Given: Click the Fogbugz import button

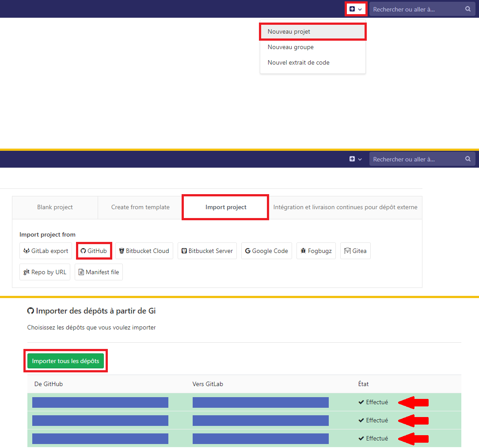Looking at the screenshot, I should pos(316,251).
